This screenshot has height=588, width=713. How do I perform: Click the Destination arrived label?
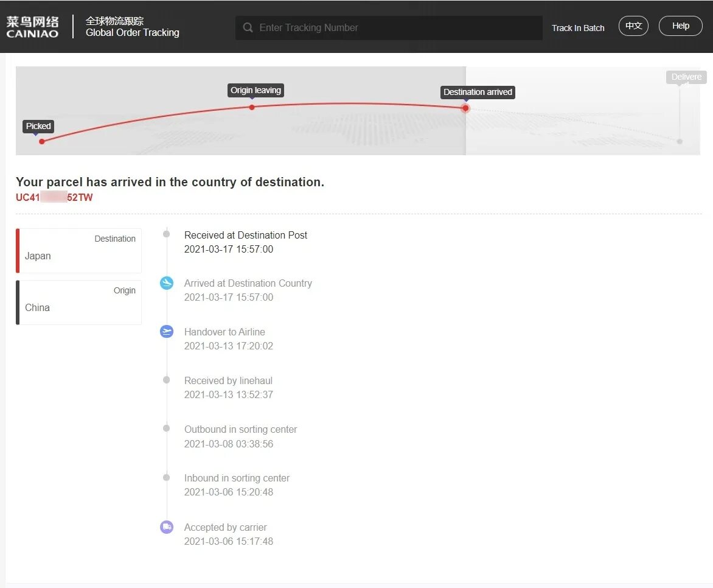[478, 92]
